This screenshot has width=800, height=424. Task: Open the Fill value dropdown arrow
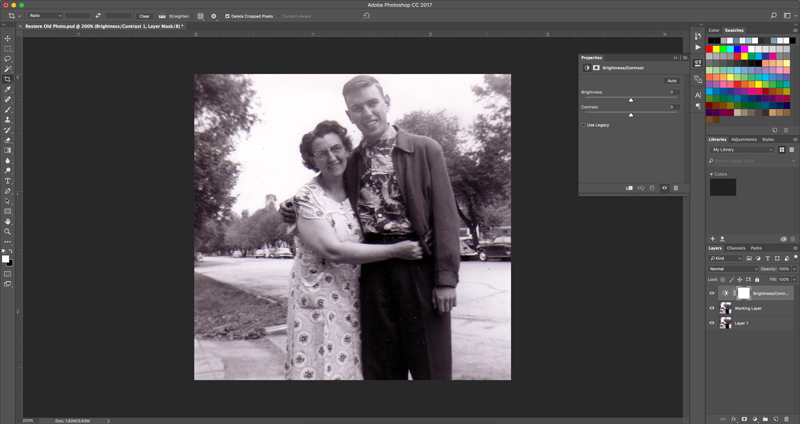[x=795, y=280]
